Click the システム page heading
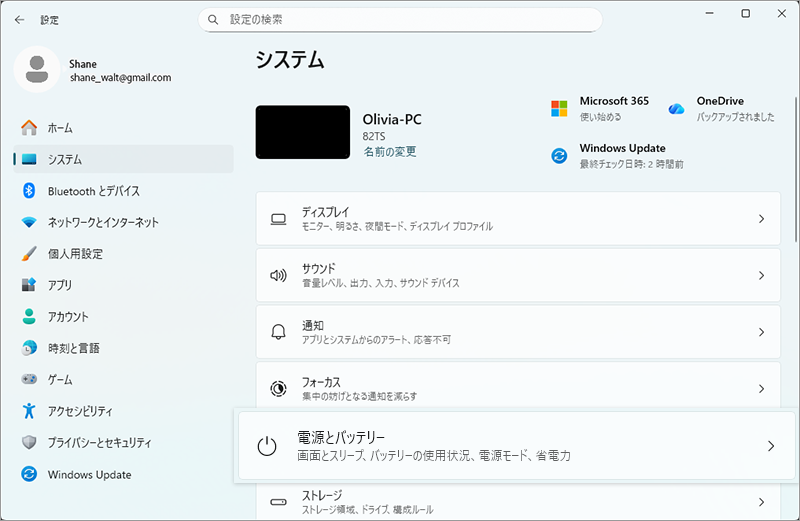The image size is (800, 521). [290, 60]
